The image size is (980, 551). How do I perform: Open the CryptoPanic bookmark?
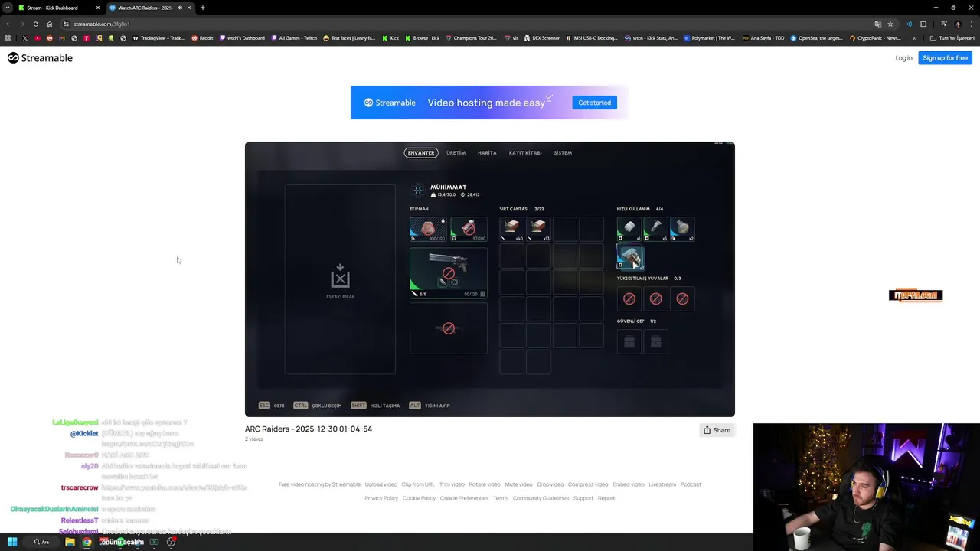tap(875, 38)
